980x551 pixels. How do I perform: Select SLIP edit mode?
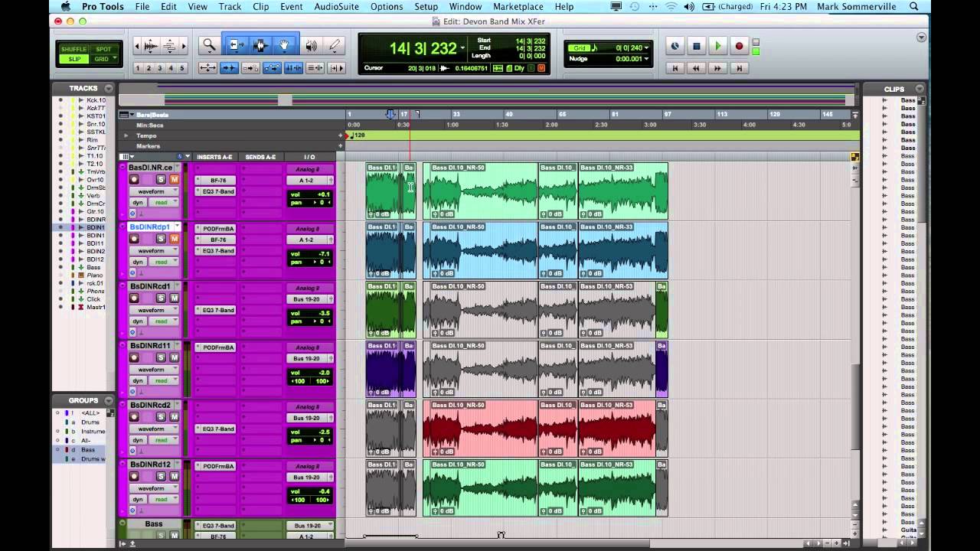(74, 59)
